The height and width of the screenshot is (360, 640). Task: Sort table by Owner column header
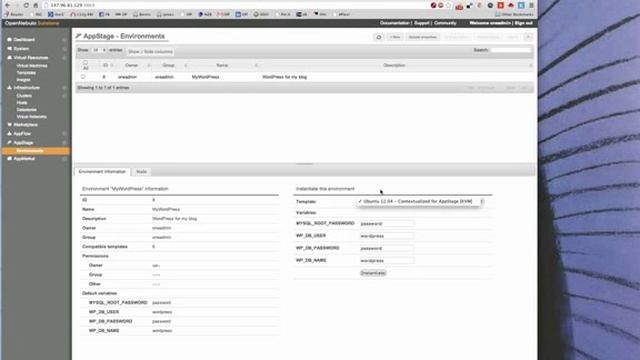(131, 65)
